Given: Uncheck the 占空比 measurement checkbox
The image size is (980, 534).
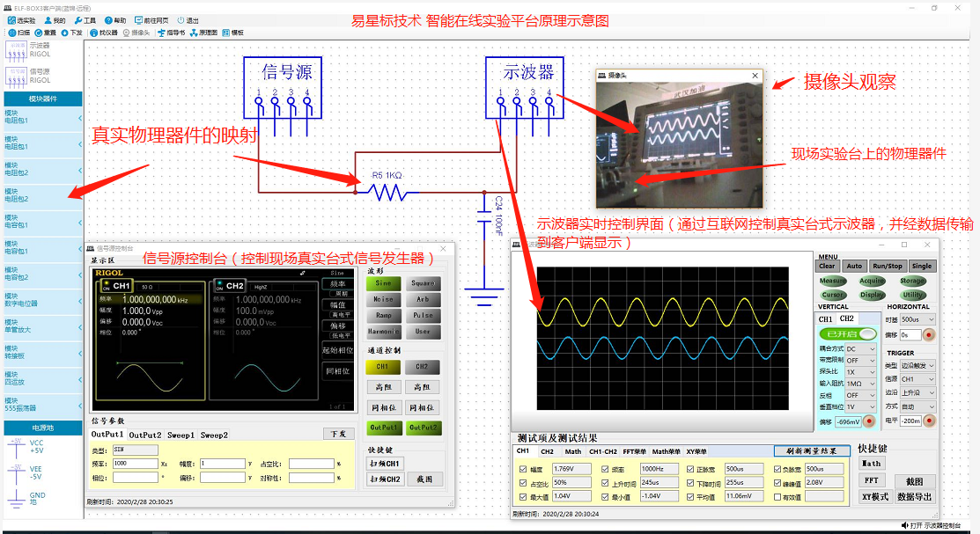Looking at the screenshot, I should tap(524, 483).
